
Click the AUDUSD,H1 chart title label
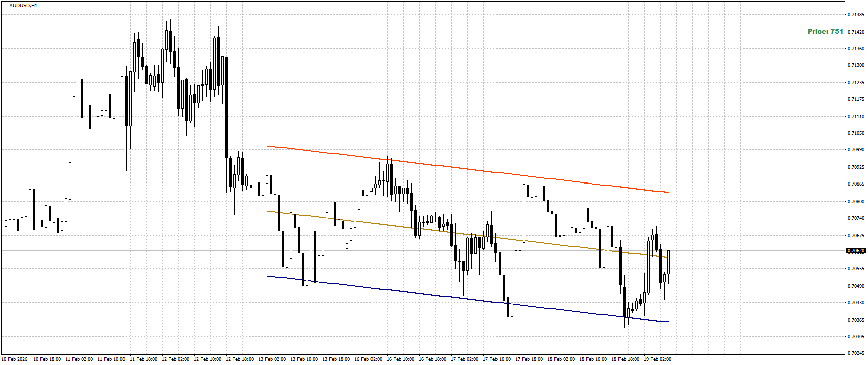tap(23, 6)
